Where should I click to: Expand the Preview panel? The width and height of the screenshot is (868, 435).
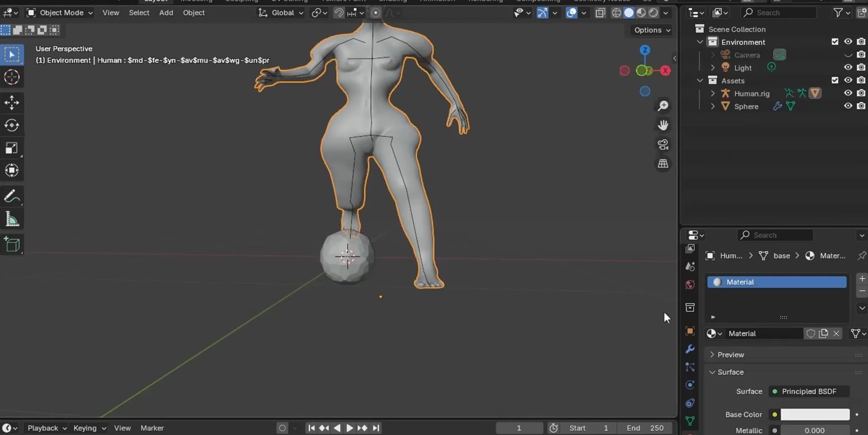pos(730,355)
